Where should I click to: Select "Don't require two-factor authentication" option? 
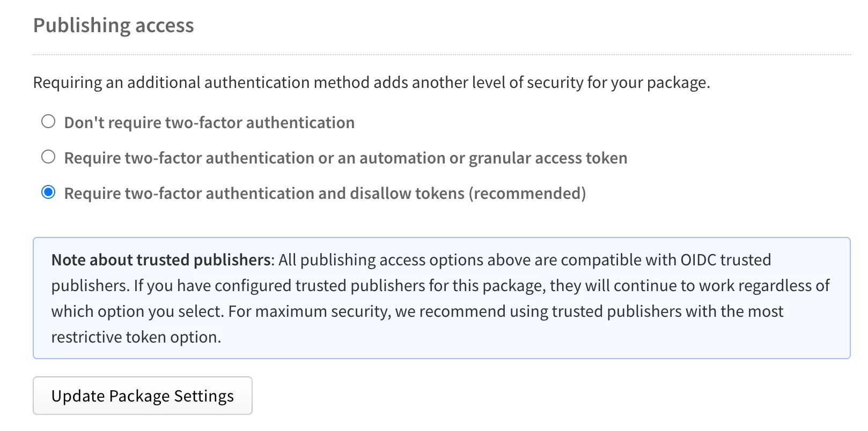(49, 122)
